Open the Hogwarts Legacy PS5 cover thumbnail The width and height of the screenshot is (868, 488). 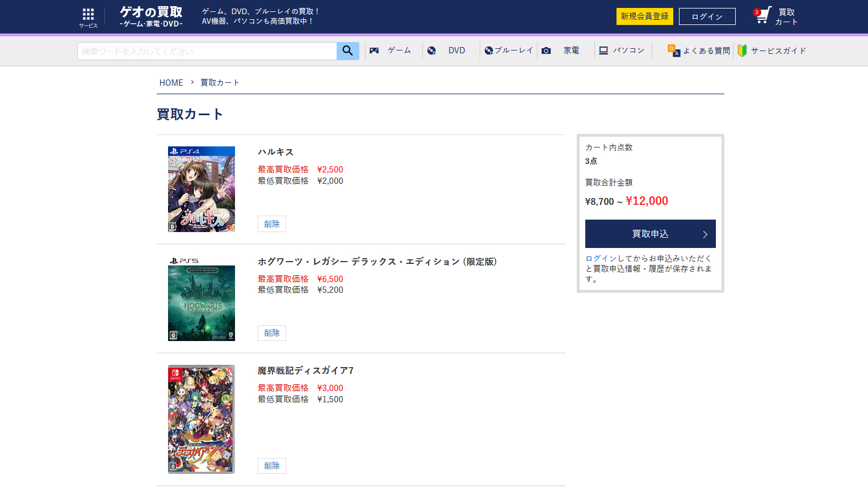(x=202, y=298)
